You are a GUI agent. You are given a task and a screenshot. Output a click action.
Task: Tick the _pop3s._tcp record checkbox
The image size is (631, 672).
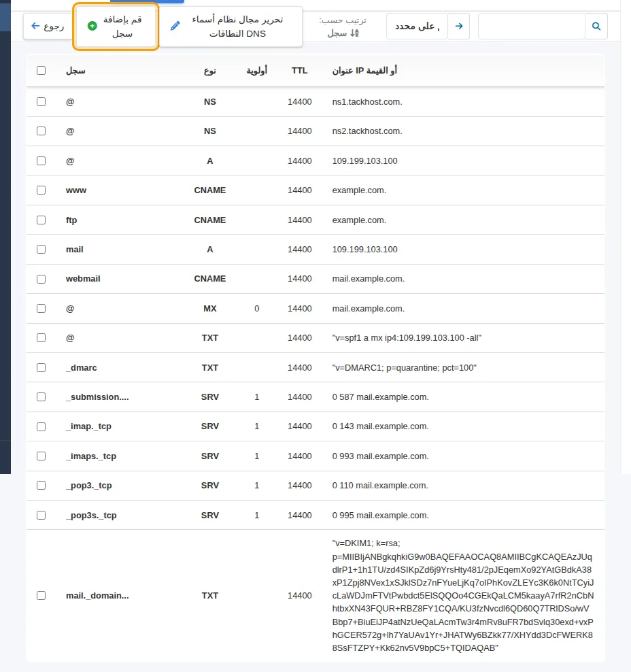(x=41, y=515)
